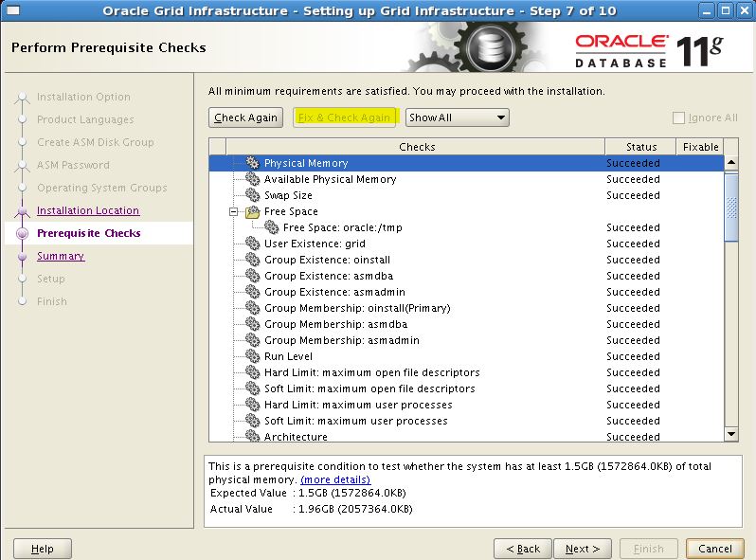The height and width of the screenshot is (560, 756).
Task: Click the Product Languages step
Action: point(85,119)
